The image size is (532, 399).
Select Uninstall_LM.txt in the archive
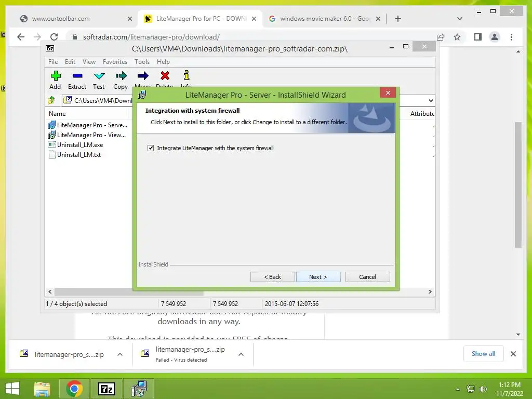[x=75, y=154]
